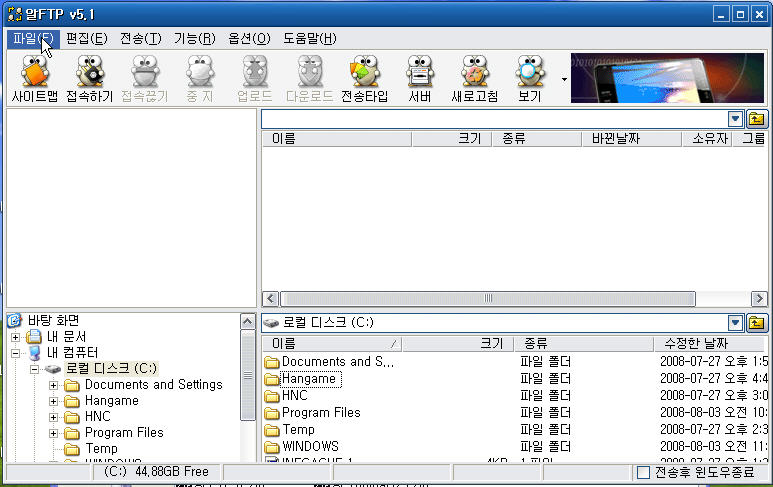Expand Hangame tree node
The height and width of the screenshot is (487, 773).
coord(53,401)
